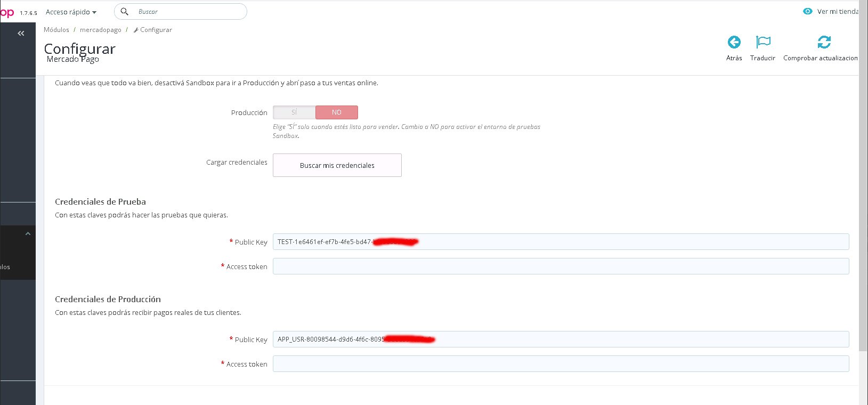Click the search magnifier icon
The width and height of the screenshot is (868, 405).
coord(125,11)
